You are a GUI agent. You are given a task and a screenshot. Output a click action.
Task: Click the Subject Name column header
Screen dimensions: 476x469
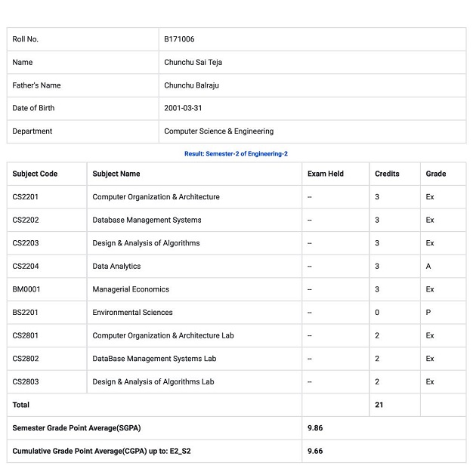coord(116,174)
